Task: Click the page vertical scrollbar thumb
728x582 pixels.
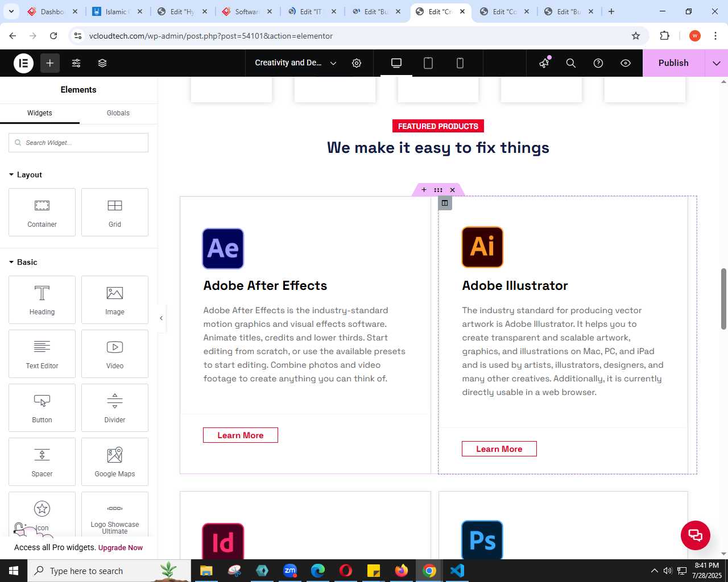Action: tap(723, 298)
